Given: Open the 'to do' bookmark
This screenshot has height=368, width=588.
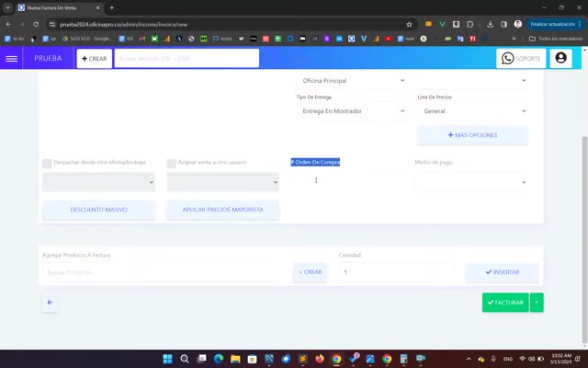Looking at the screenshot, I should tap(15, 39).
